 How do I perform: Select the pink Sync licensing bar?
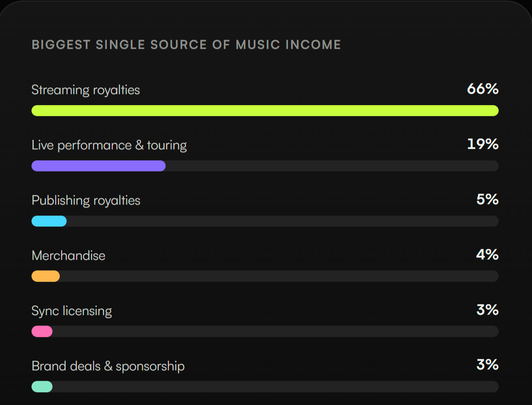coord(42,331)
